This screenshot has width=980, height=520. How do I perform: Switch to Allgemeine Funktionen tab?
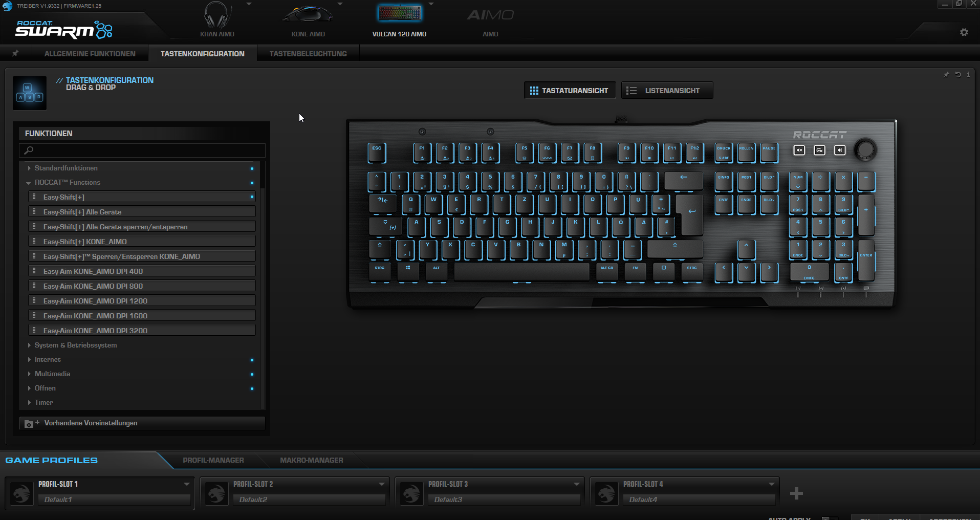point(90,54)
